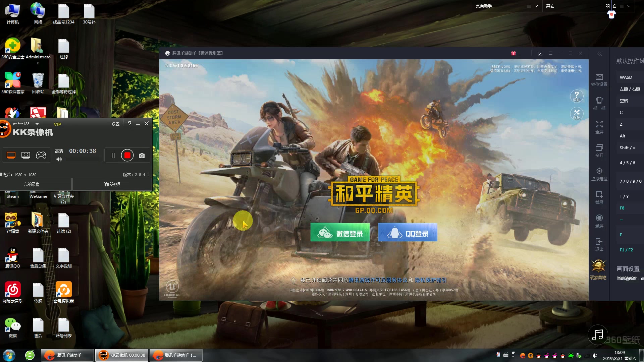Click the 雷电模拟器 desktop icon

click(x=64, y=292)
